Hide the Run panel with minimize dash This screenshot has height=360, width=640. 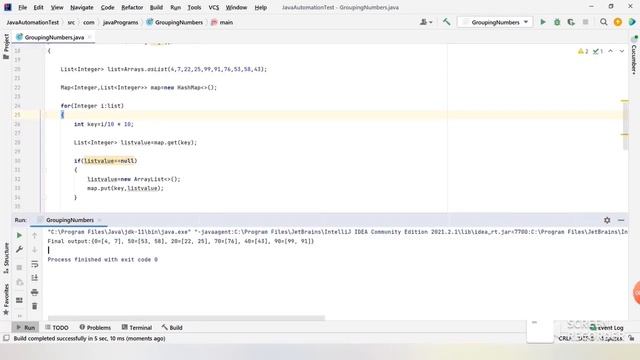tap(621, 220)
